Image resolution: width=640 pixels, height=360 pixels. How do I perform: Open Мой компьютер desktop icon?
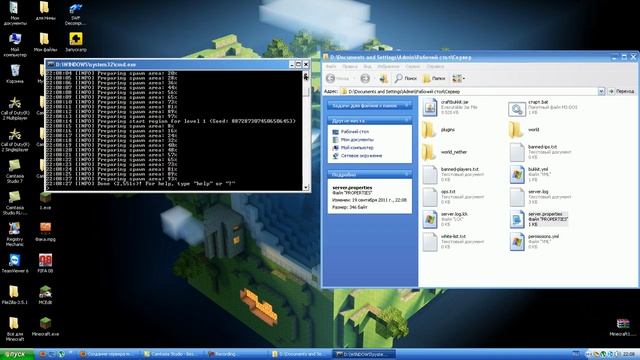click(15, 45)
